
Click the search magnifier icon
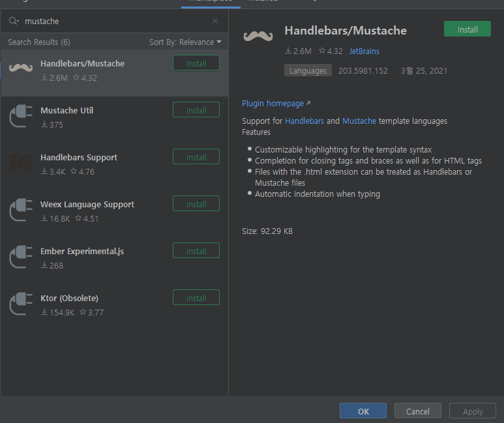point(14,22)
